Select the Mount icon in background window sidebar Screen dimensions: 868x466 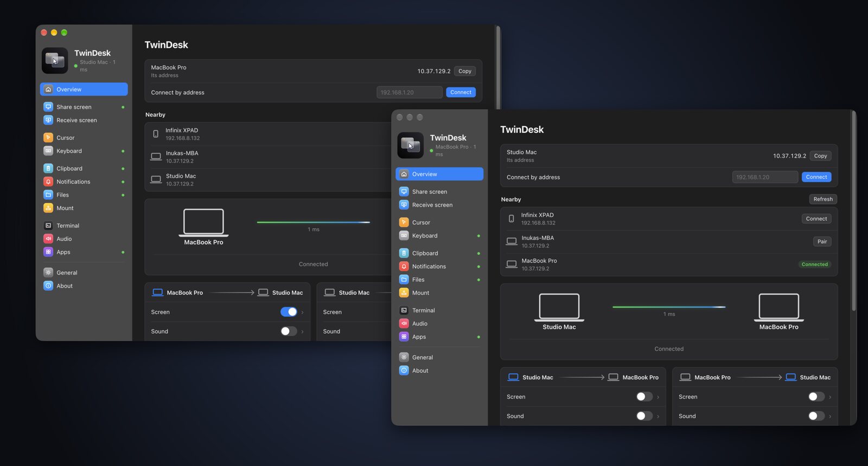[48, 208]
